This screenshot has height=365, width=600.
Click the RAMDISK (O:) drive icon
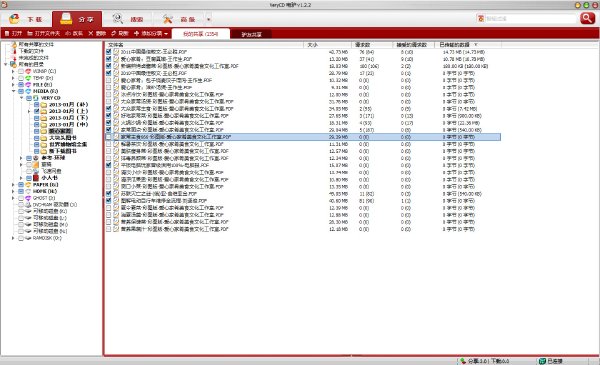coord(28,238)
